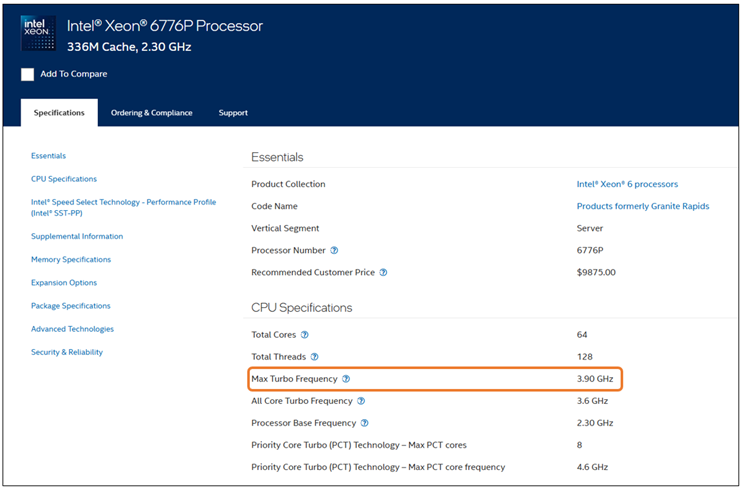Viewport: 741px width, 488px height.
Task: Select the Specifications tab
Action: (x=59, y=113)
